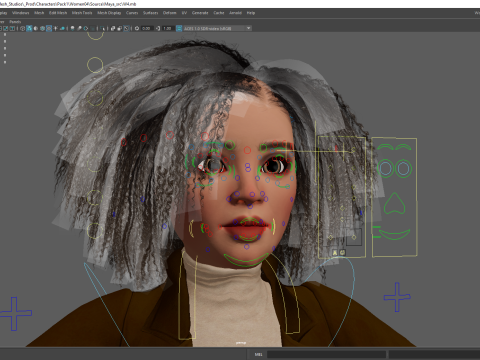Open the ACES 1.0 SDR-video view transform dropdown
This screenshot has width=480, height=360.
pyautogui.click(x=218, y=28)
